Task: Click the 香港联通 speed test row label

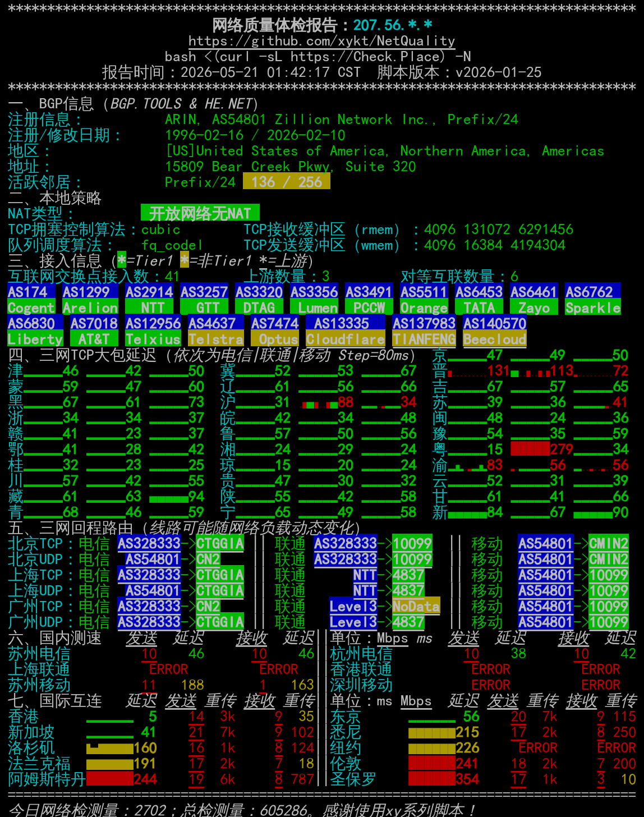Action: tap(361, 669)
